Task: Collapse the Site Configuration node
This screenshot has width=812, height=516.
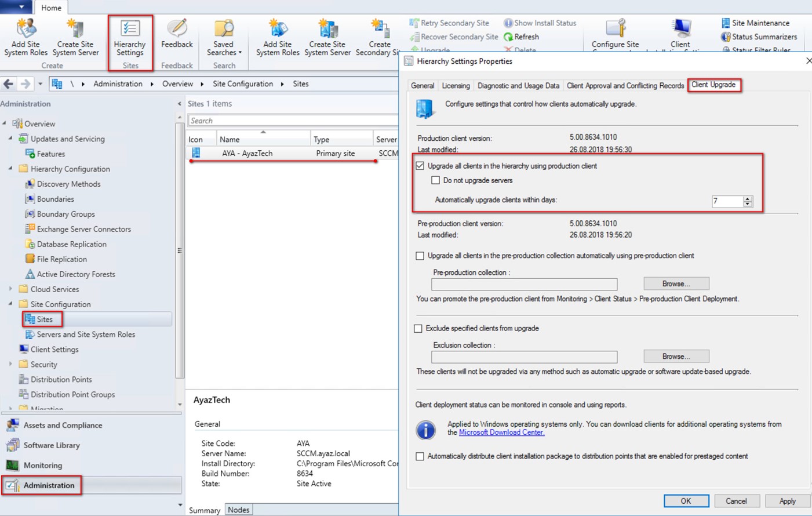Action: tap(10, 304)
